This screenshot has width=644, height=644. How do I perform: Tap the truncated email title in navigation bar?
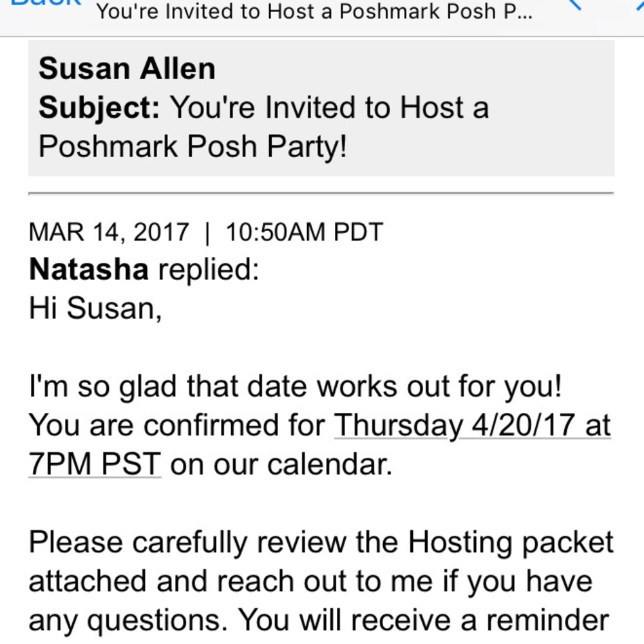click(x=314, y=13)
